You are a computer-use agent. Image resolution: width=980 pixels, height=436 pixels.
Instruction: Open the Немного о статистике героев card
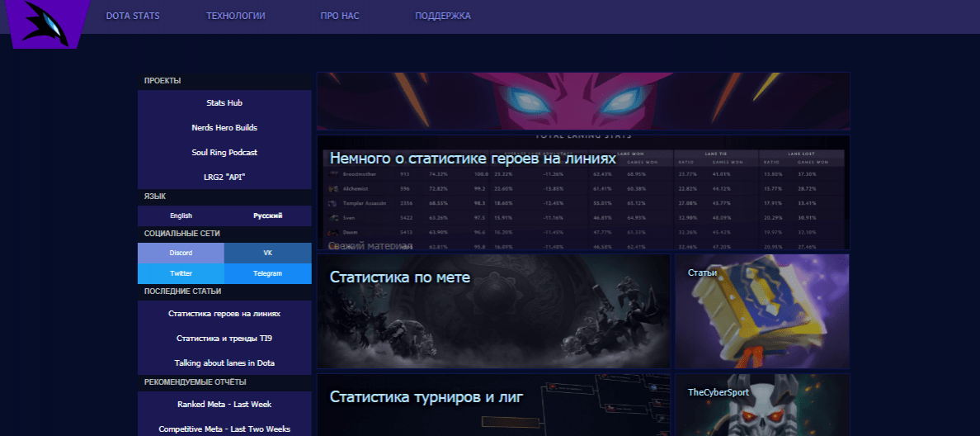(583, 192)
